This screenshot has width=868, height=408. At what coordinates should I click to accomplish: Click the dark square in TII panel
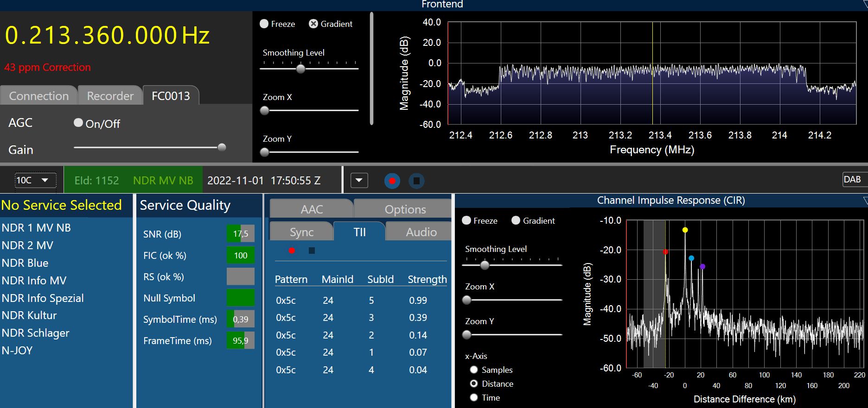pyautogui.click(x=312, y=251)
